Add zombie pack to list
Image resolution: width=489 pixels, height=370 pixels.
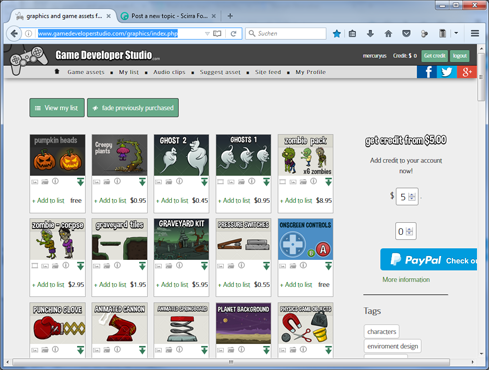coord(296,200)
